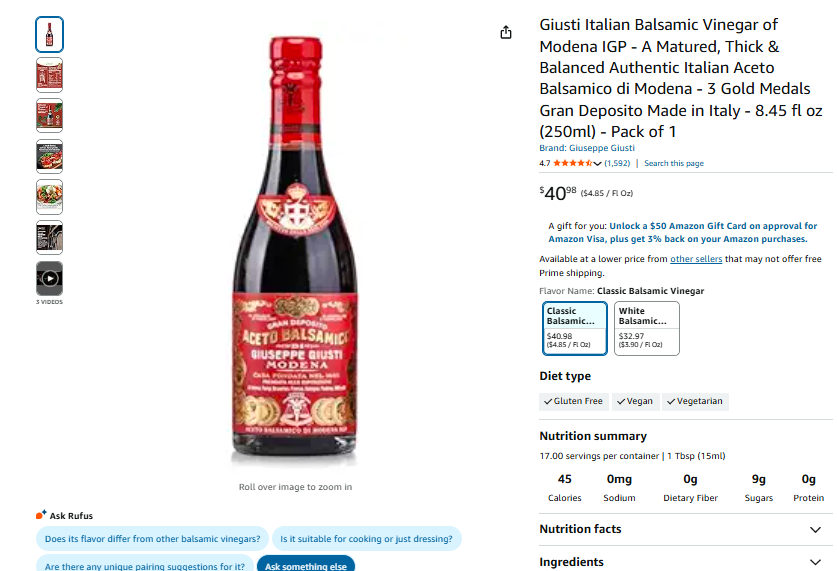Image resolution: width=837 pixels, height=571 pixels.
Task: View the second product image thumbnail
Action: click(x=50, y=75)
